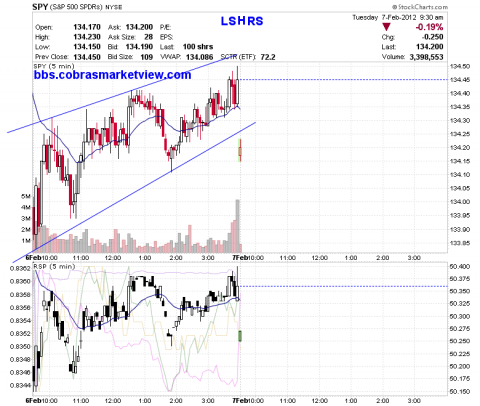Image resolution: width=480 pixels, height=406 pixels.
Task: Click the Bid value 134.190
Action: [x=139, y=47]
